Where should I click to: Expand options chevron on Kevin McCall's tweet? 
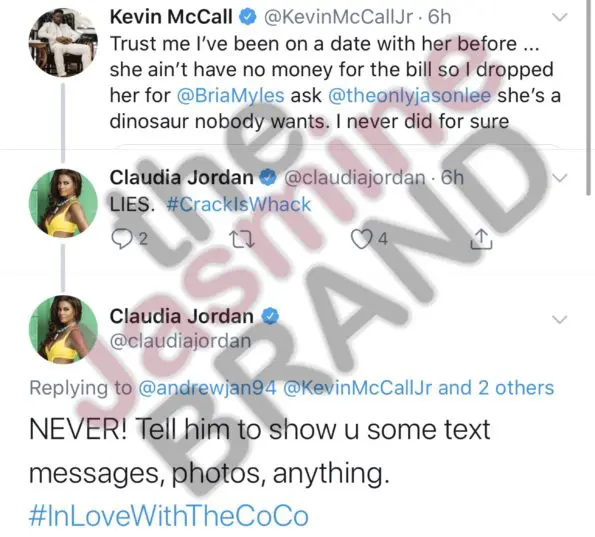click(x=559, y=17)
